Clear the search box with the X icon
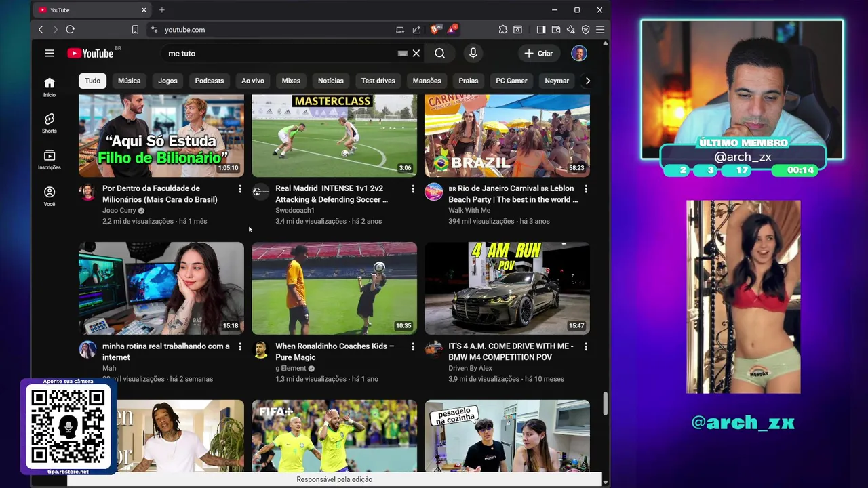 (x=416, y=53)
